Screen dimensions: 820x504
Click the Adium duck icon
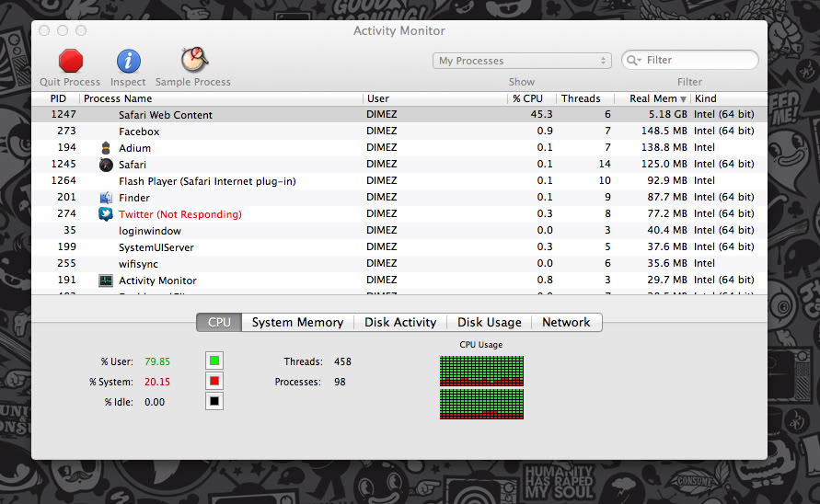tap(106, 148)
